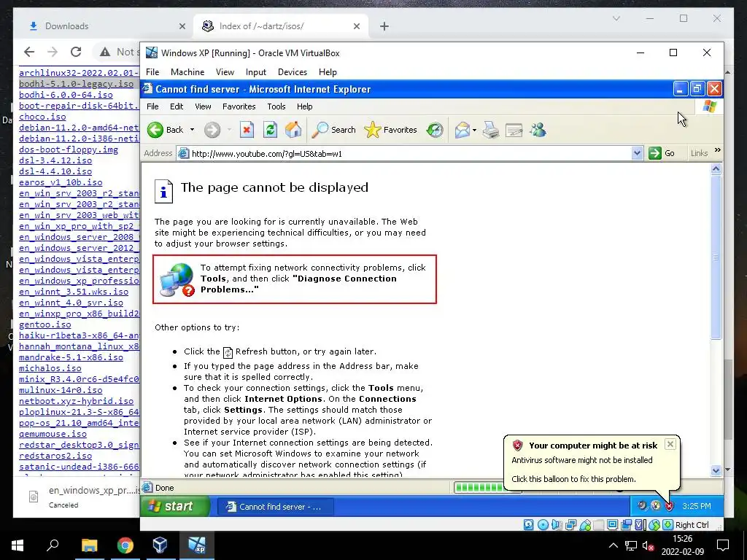
Task: Click the Mail envelope icon
Action: point(462,130)
